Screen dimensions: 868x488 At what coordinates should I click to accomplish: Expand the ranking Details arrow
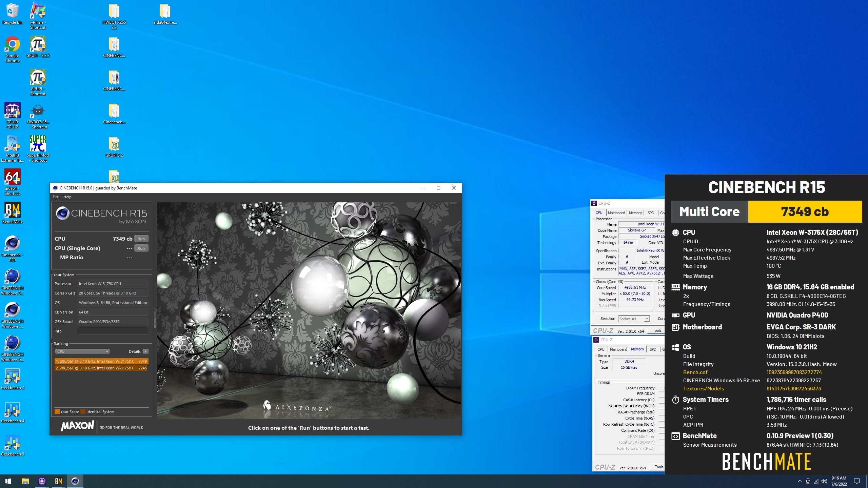(146, 351)
